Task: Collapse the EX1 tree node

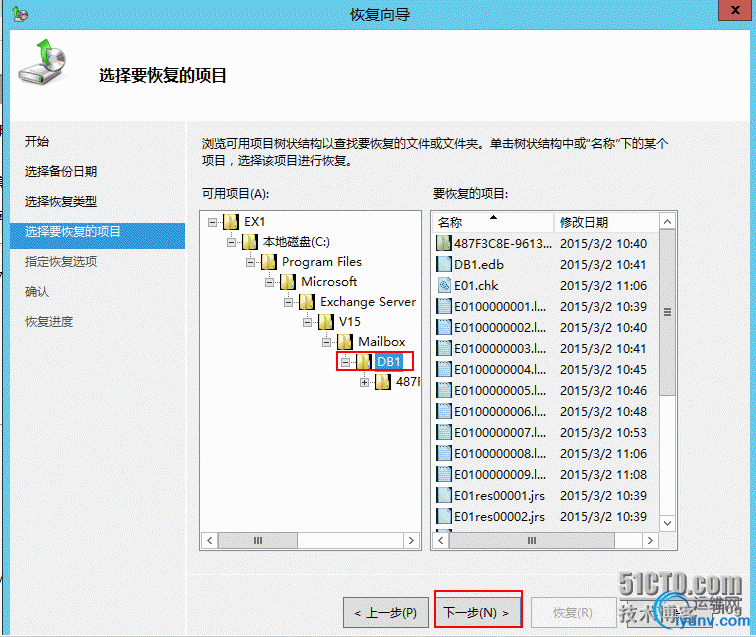Action: [212, 222]
